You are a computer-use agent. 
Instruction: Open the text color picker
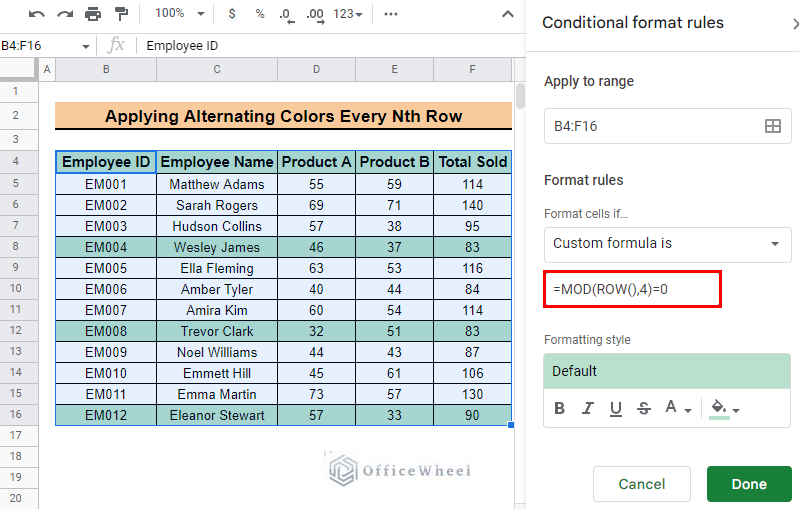pos(678,408)
